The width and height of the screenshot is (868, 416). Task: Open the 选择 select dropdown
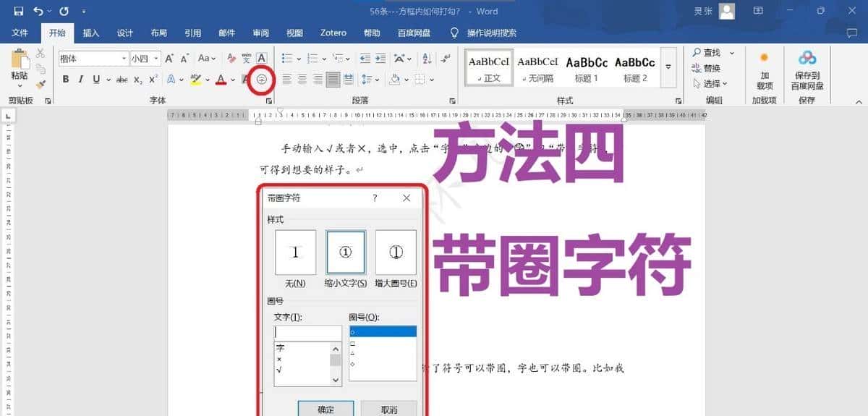tap(709, 83)
